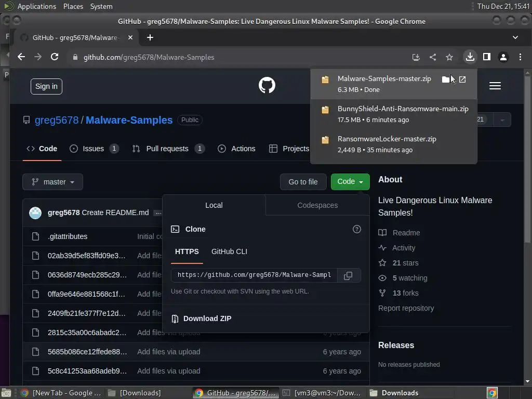Screen dimensions: 532x399
Task: Close the GitHub browser tab
Action: 130,37
